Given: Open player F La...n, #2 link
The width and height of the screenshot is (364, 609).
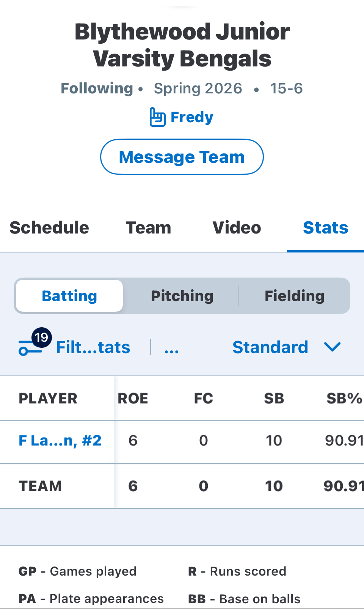Looking at the screenshot, I should pos(60,440).
